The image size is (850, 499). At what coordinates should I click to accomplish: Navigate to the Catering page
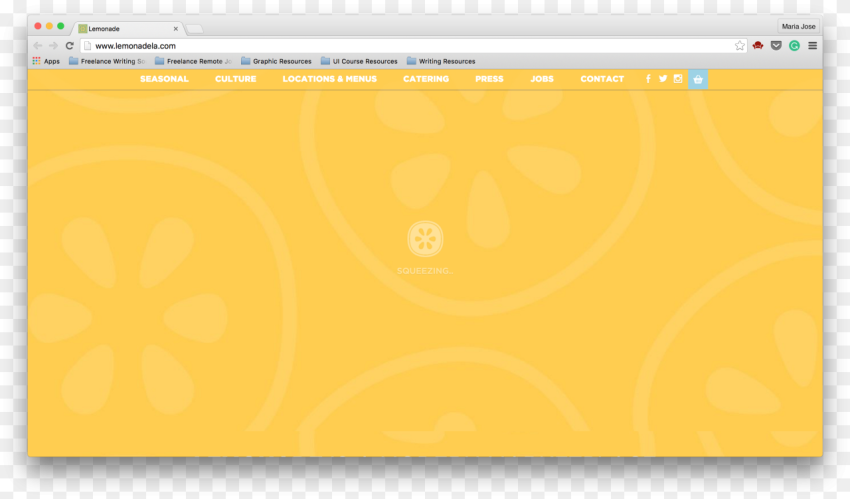pyautogui.click(x=426, y=79)
